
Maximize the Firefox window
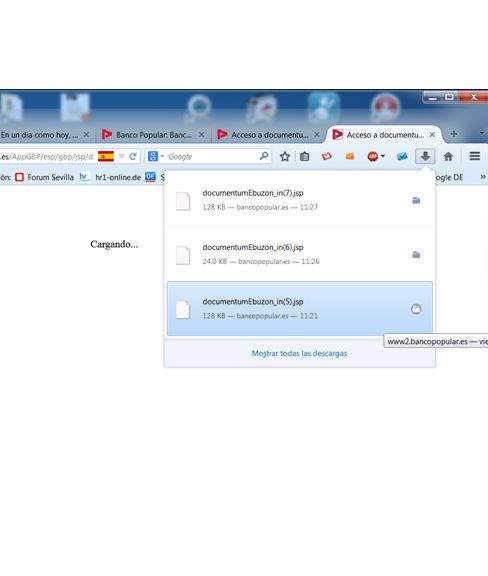coord(449,97)
